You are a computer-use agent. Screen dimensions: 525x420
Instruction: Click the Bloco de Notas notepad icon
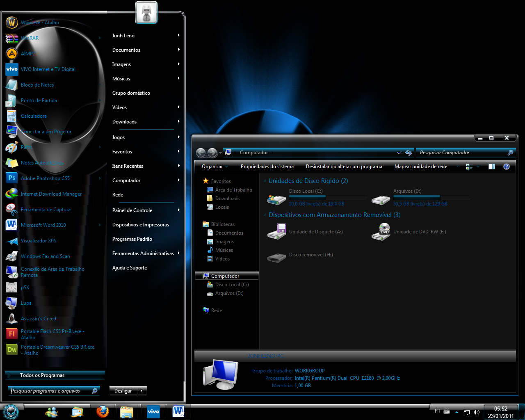click(11, 85)
